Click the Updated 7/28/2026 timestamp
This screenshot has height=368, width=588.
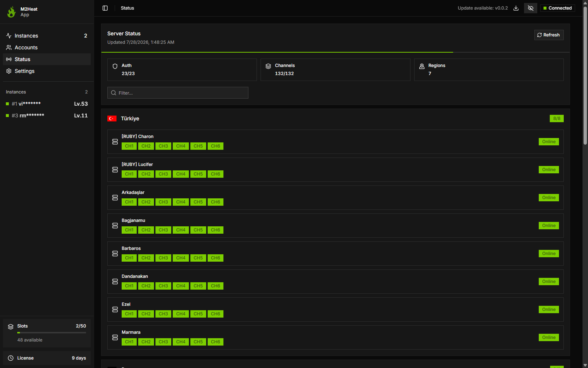141,42
